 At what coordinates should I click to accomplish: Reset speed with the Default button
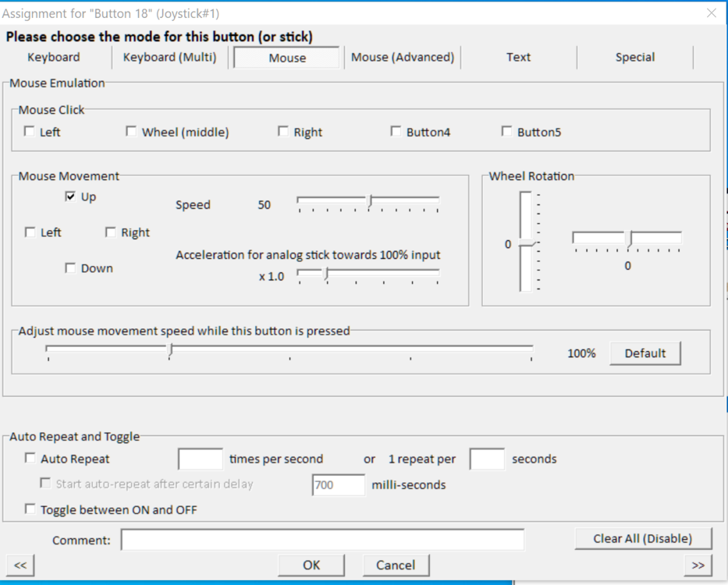[x=645, y=353]
